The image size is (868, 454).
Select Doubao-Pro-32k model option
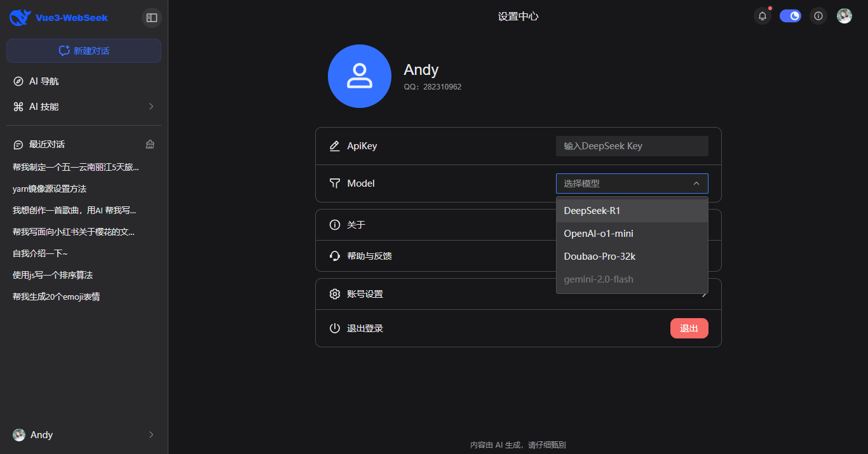pyautogui.click(x=632, y=257)
